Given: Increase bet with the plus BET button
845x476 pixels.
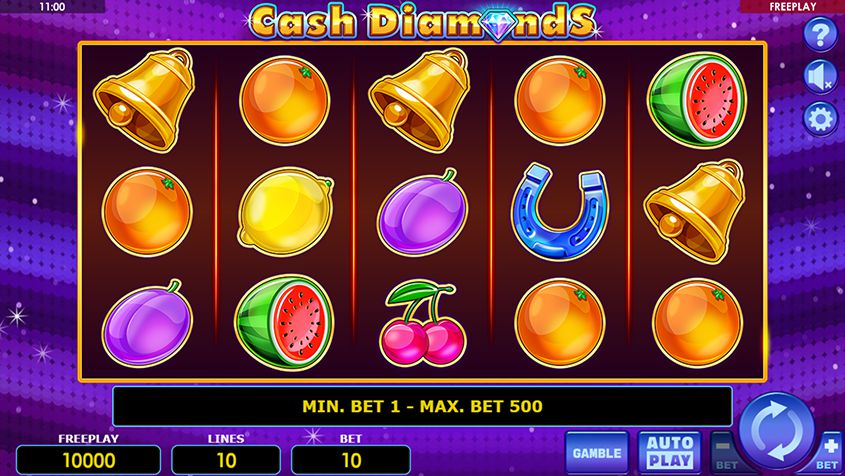Looking at the screenshot, I should point(828,453).
